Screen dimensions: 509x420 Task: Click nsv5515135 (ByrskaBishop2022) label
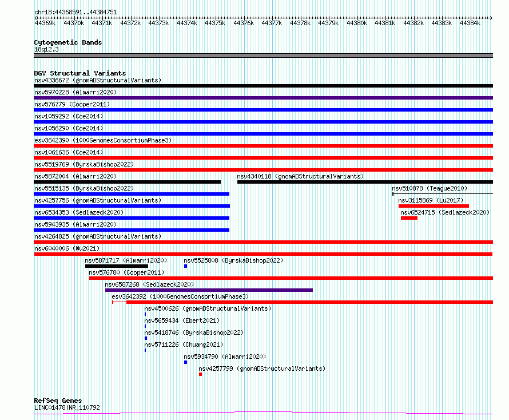84,188
